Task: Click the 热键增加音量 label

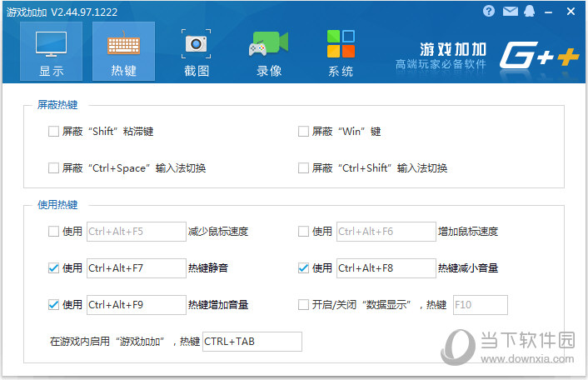Action: pyautogui.click(x=218, y=305)
